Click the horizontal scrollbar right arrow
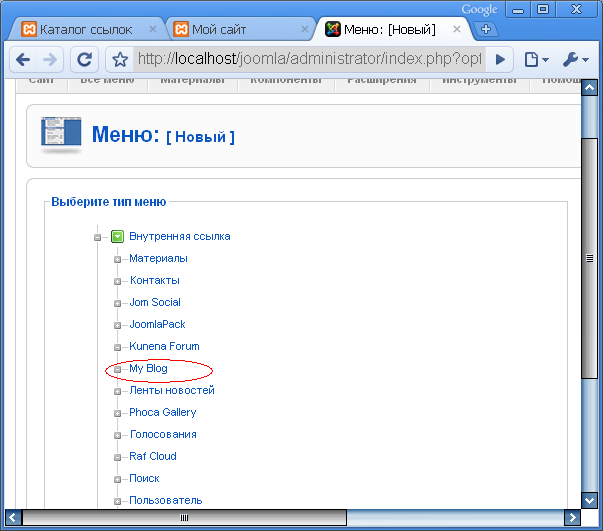 pyautogui.click(x=572, y=518)
